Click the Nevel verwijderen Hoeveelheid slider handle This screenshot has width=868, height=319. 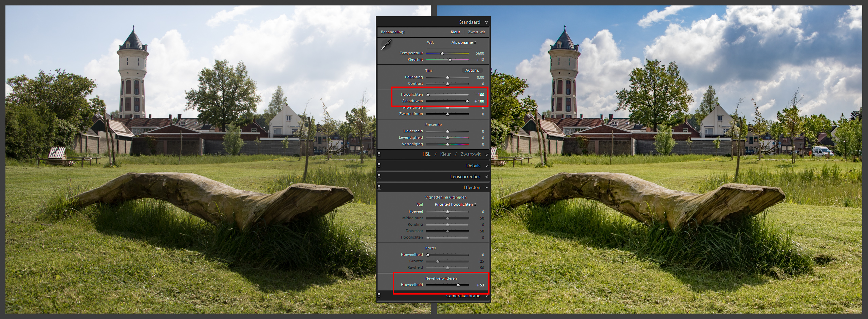(x=458, y=285)
